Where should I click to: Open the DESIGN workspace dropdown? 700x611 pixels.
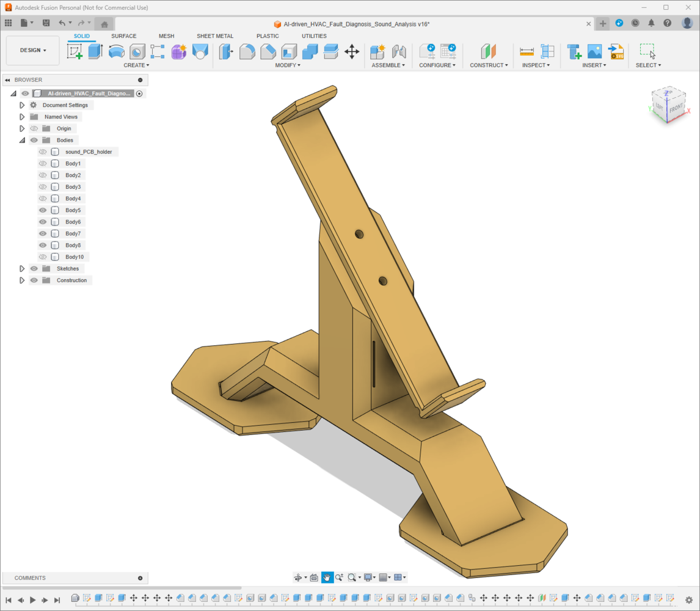[33, 51]
